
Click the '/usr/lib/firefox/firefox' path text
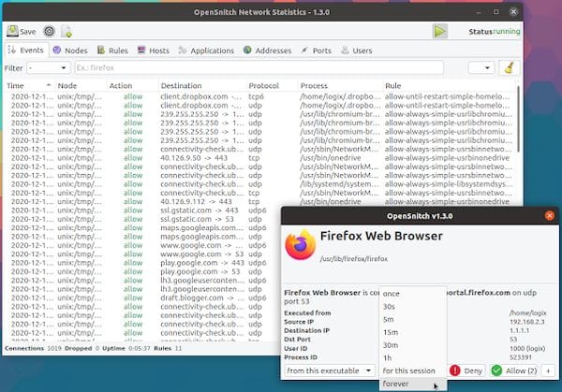pyautogui.click(x=354, y=258)
